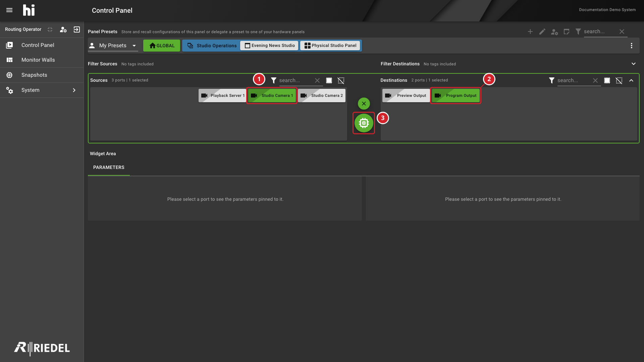
Task: Collapse the Routing Operator sidebar
Action: [x=50, y=29]
